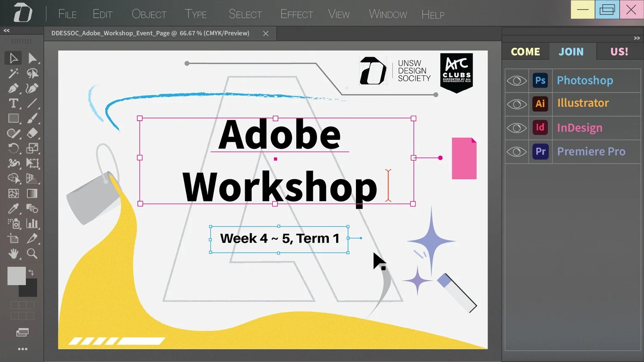This screenshot has width=644, height=362.
Task: Select the Hand tool
Action: point(13,253)
